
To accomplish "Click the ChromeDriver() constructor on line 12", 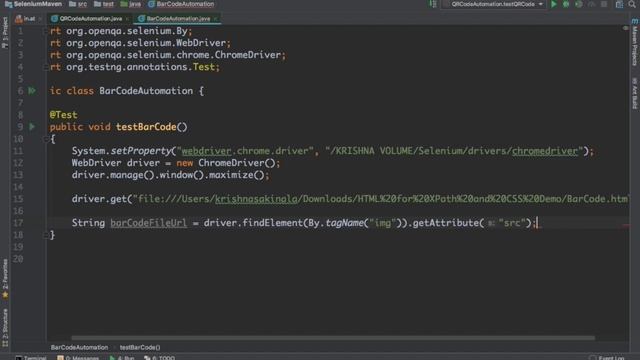I will coord(237,163).
